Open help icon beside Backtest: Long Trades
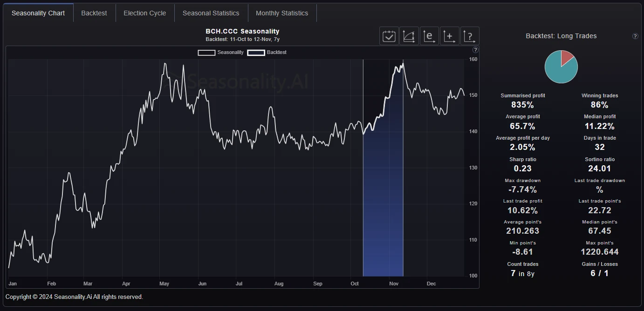This screenshot has height=311, width=644. (x=635, y=36)
